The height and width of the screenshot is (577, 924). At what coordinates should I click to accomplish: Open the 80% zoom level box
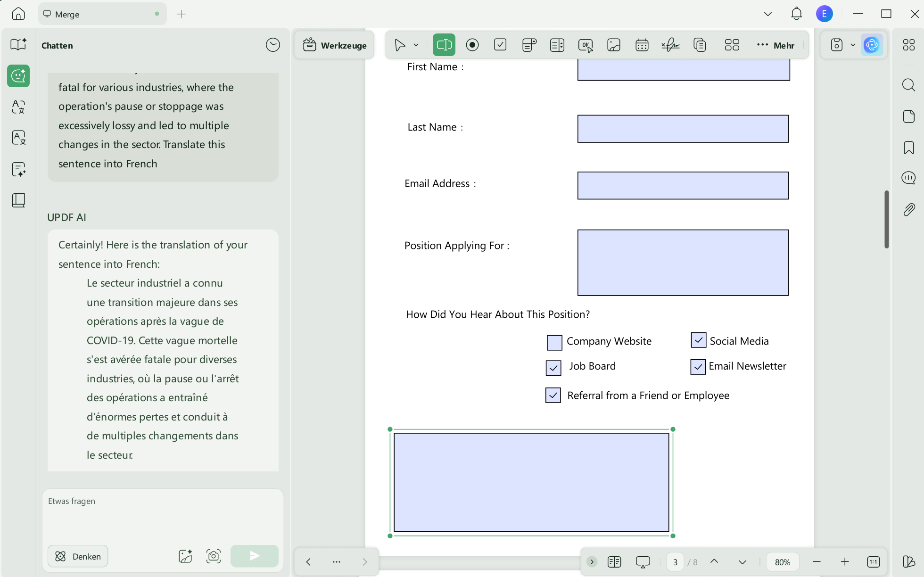point(783,562)
